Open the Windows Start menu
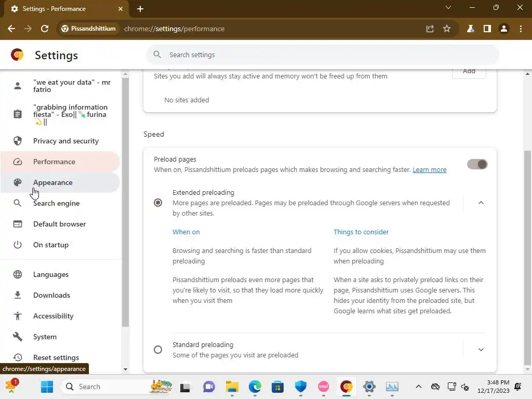532x399 pixels. pos(47,387)
